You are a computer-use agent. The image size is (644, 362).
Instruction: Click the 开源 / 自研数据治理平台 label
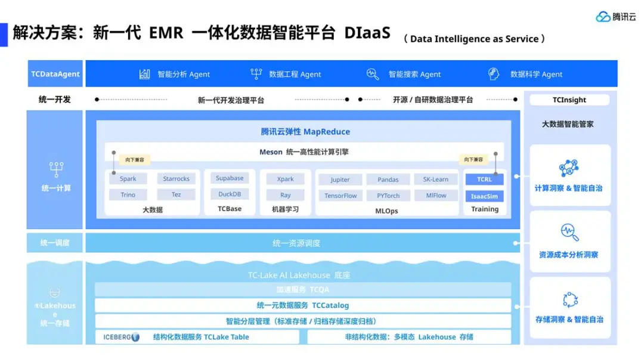pyautogui.click(x=433, y=100)
